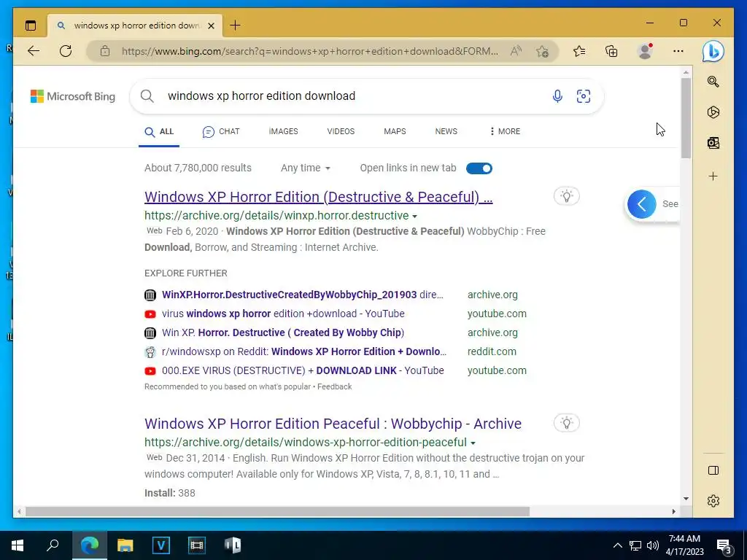Open Windows XP Horror Edition Peaceful result
The image size is (747, 560).
[x=333, y=424]
